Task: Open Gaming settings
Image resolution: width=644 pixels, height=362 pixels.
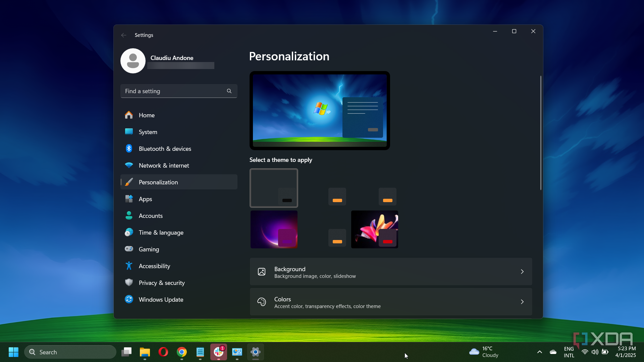Action: (179, 249)
